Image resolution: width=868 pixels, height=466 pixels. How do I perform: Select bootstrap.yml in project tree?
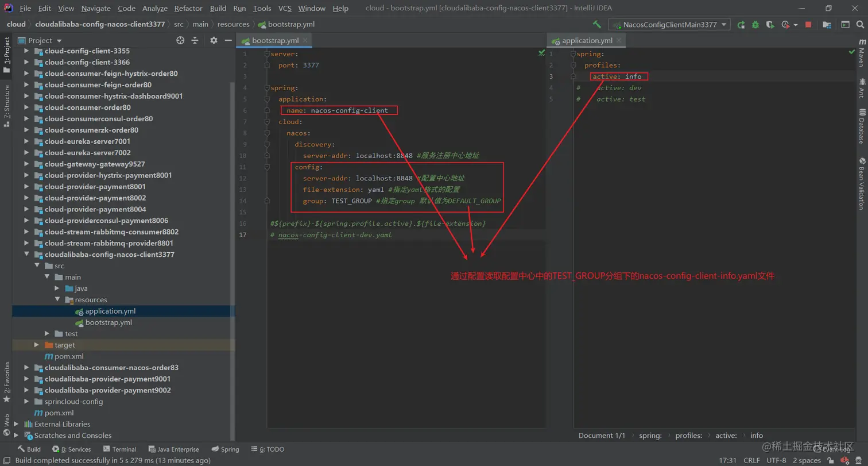(108, 322)
